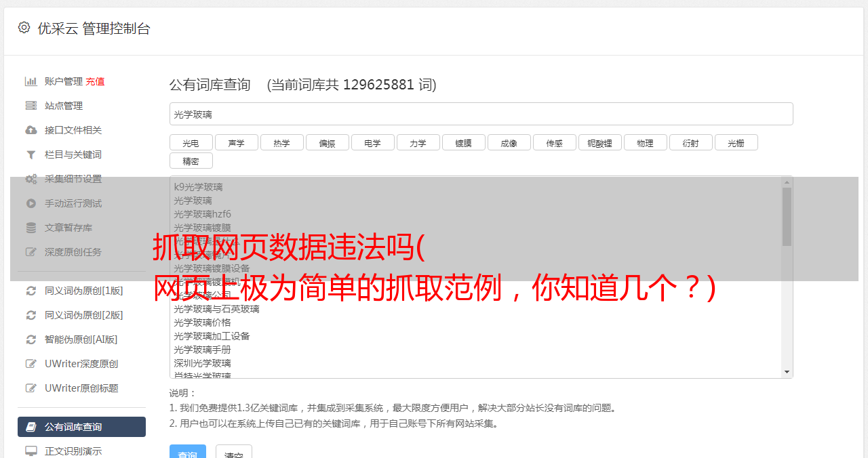Select 公有词库查询 in the sidebar
The image size is (868, 458).
tap(81, 427)
